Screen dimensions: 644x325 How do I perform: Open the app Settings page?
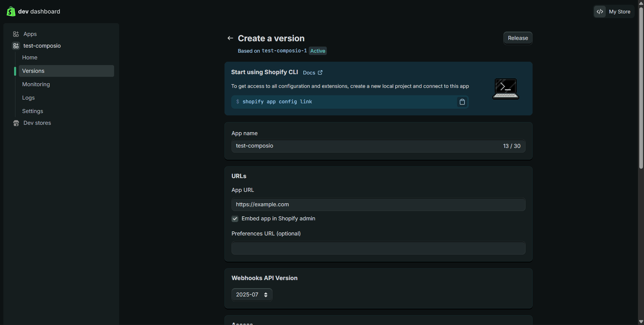33,111
